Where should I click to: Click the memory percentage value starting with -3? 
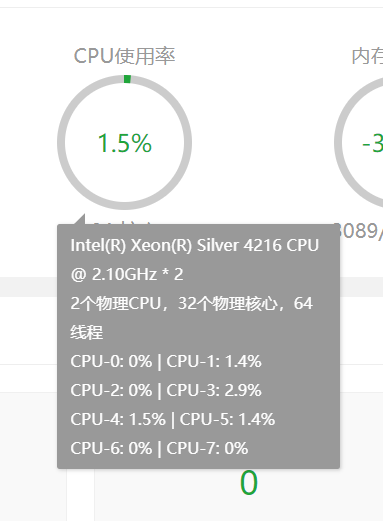coord(372,143)
